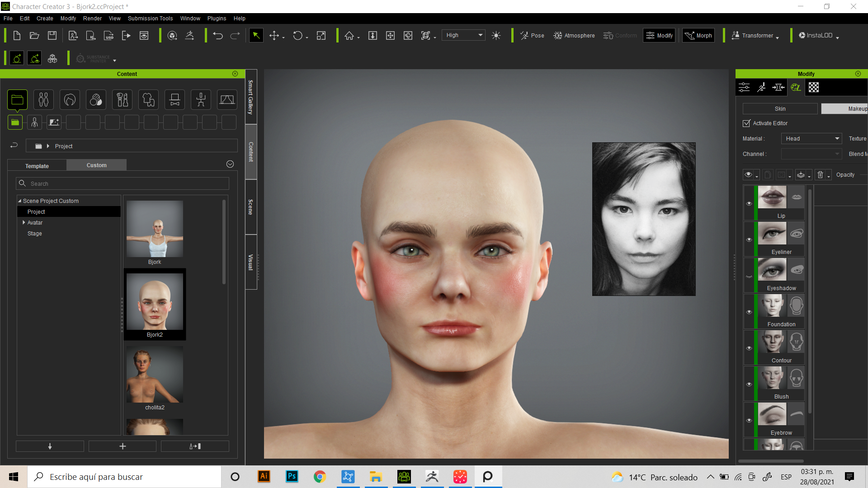Open the Stage category in Content
Viewport: 868px width, 488px height.
click(227, 100)
